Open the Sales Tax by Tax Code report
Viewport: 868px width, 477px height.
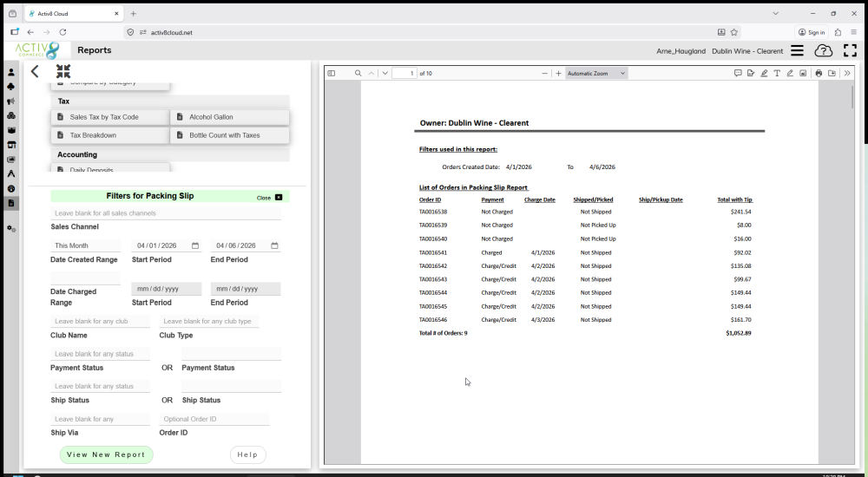[x=110, y=117]
